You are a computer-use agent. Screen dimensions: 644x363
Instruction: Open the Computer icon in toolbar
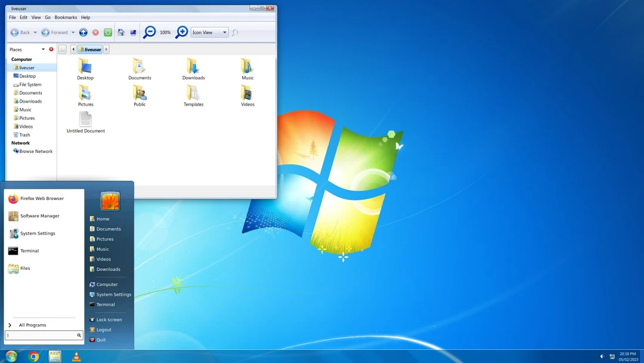pos(134,32)
